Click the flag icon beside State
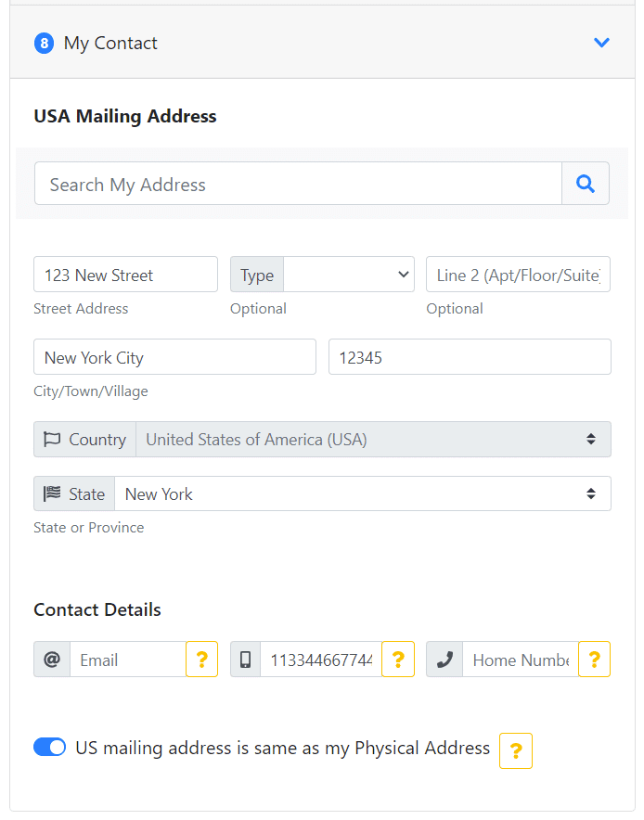 (x=54, y=493)
